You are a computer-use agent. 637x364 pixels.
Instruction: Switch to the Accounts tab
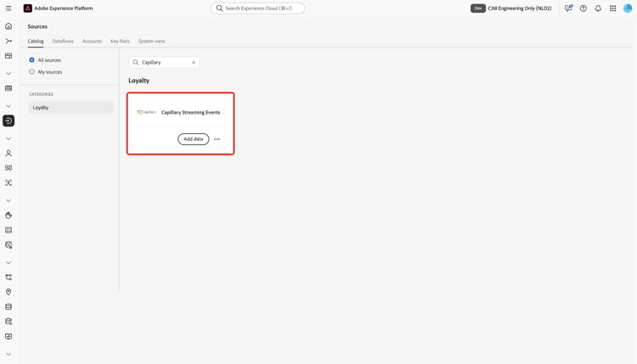[92, 41]
